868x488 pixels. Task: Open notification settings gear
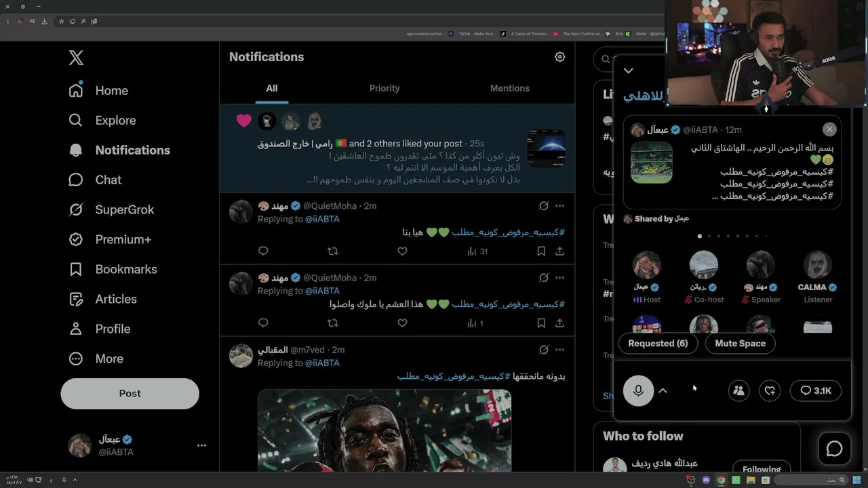tap(559, 57)
